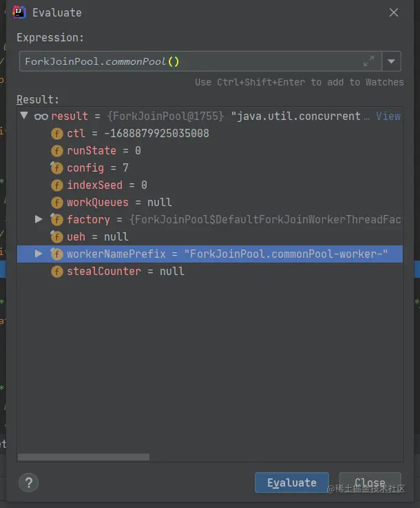Click the field icon next to runState
This screenshot has height=508, width=420.
coord(56,151)
